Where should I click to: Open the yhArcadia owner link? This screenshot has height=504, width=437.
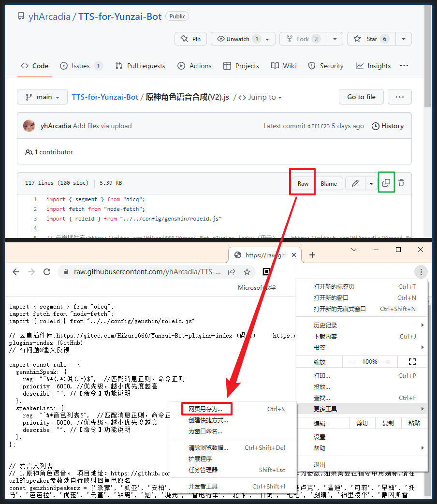[x=49, y=16]
